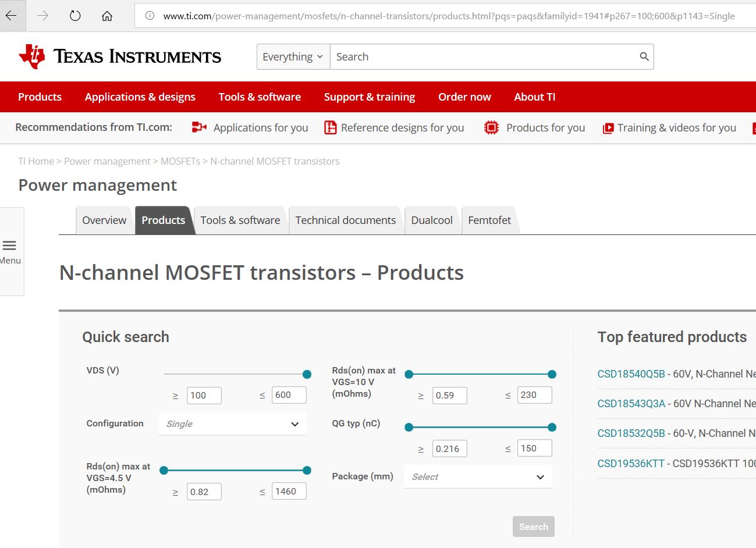This screenshot has width=756, height=548.
Task: Click Rds(on) VGS=10 V slider left handle
Action: [x=409, y=374]
